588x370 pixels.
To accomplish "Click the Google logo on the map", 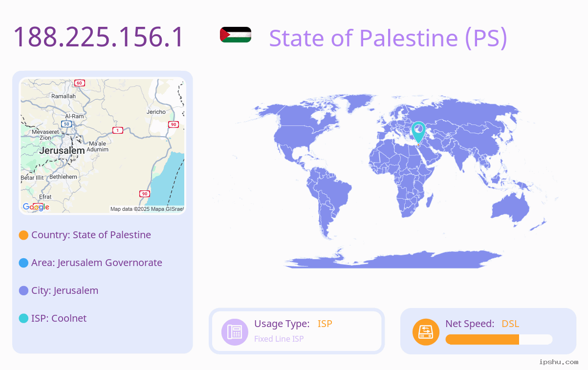I will (36, 207).
